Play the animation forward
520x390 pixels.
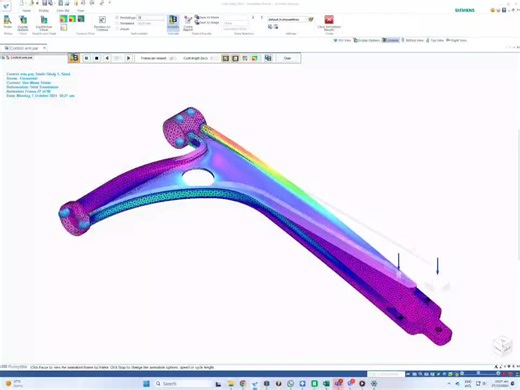(129, 58)
